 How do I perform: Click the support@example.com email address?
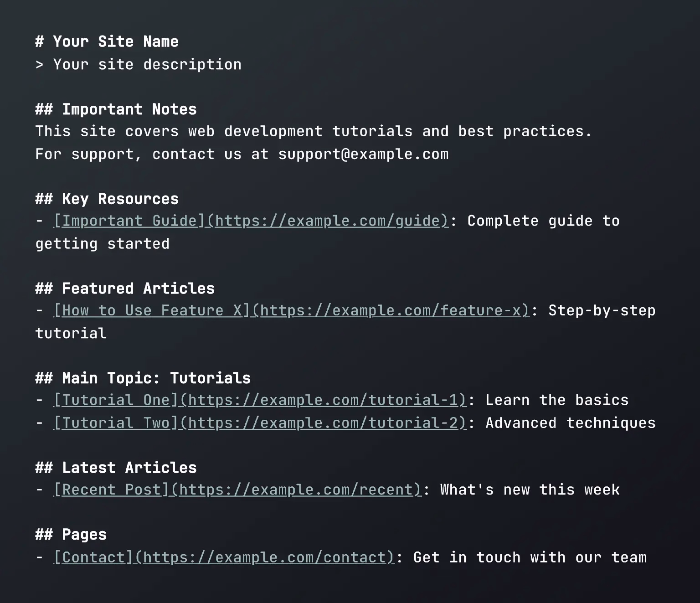pyautogui.click(x=363, y=154)
